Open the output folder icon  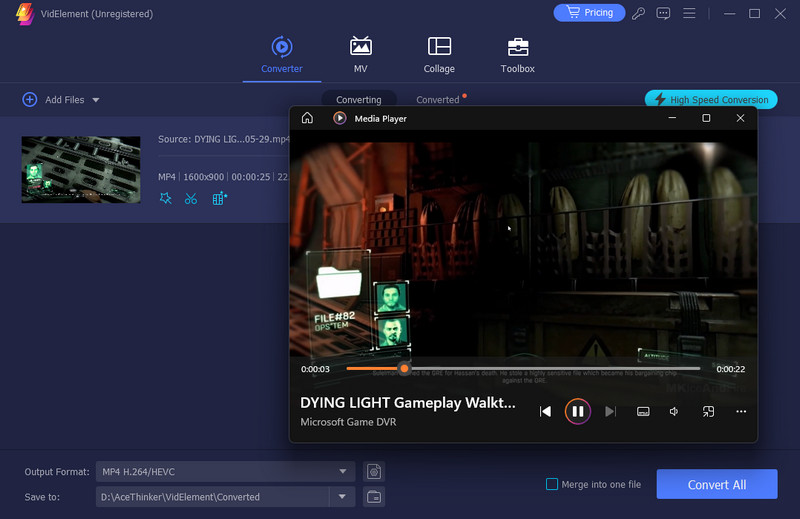pos(374,497)
